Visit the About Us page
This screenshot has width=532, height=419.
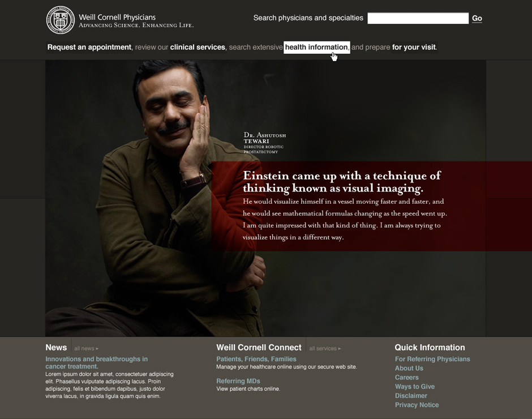click(409, 368)
